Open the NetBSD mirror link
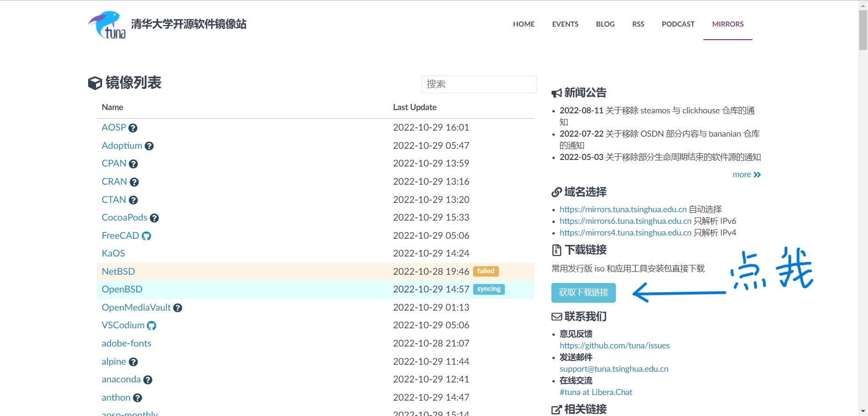The height and width of the screenshot is (416, 868). 118,271
